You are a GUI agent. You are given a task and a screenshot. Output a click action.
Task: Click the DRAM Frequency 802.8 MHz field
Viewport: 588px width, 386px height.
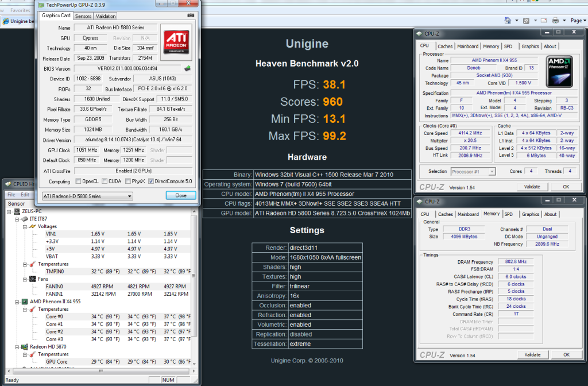516,262
